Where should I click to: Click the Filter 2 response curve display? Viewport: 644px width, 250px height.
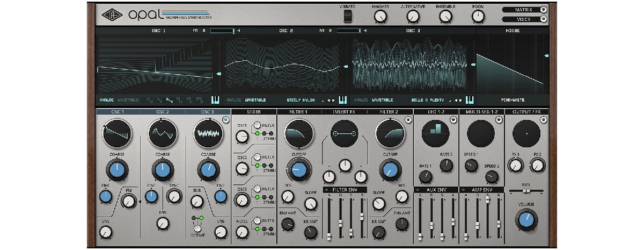pyautogui.click(x=390, y=133)
